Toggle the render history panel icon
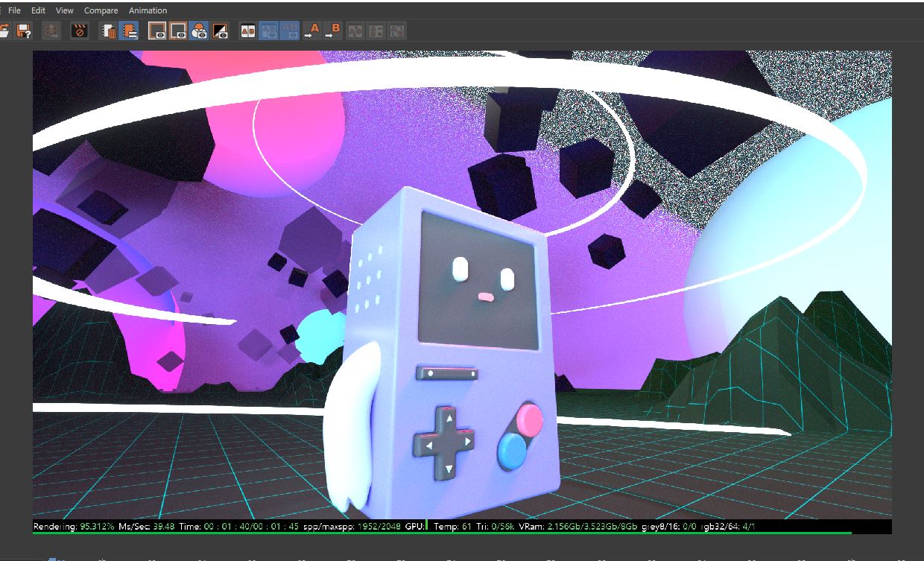Screen dimensions: 924x561 129,31
